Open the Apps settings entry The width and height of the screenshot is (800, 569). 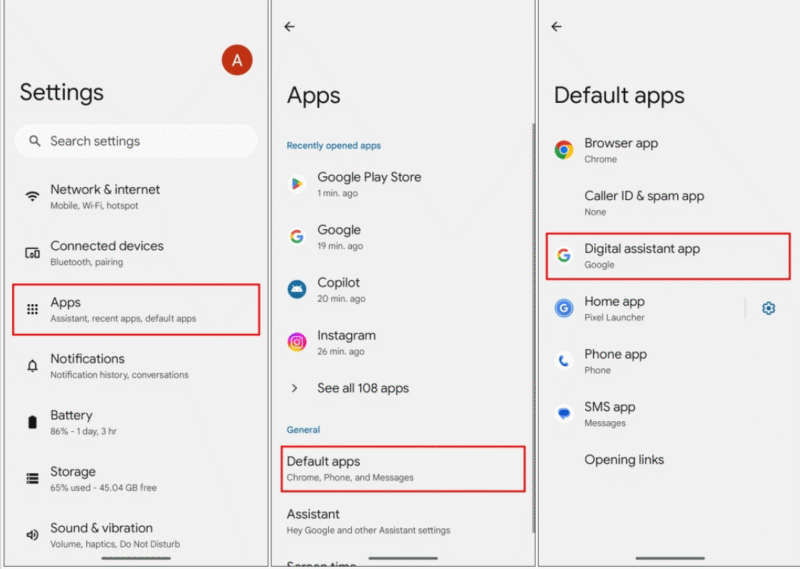point(136,309)
